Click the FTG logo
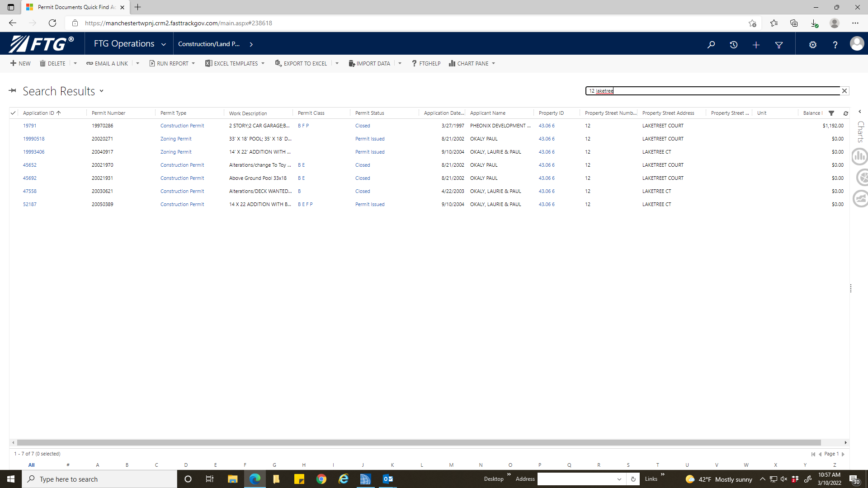 42,44
